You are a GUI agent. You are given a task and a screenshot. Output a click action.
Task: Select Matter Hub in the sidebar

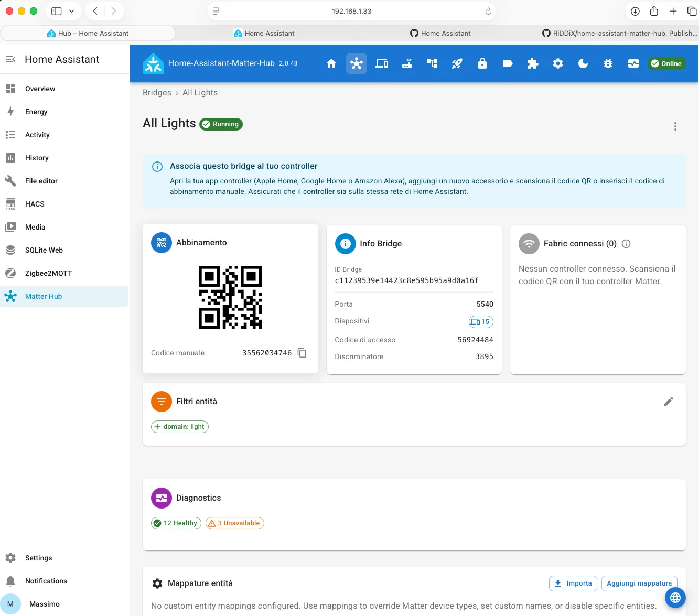click(x=64, y=296)
